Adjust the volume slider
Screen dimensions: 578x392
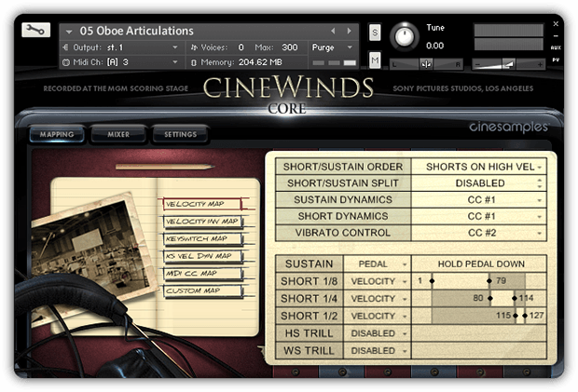pyautogui.click(x=508, y=64)
